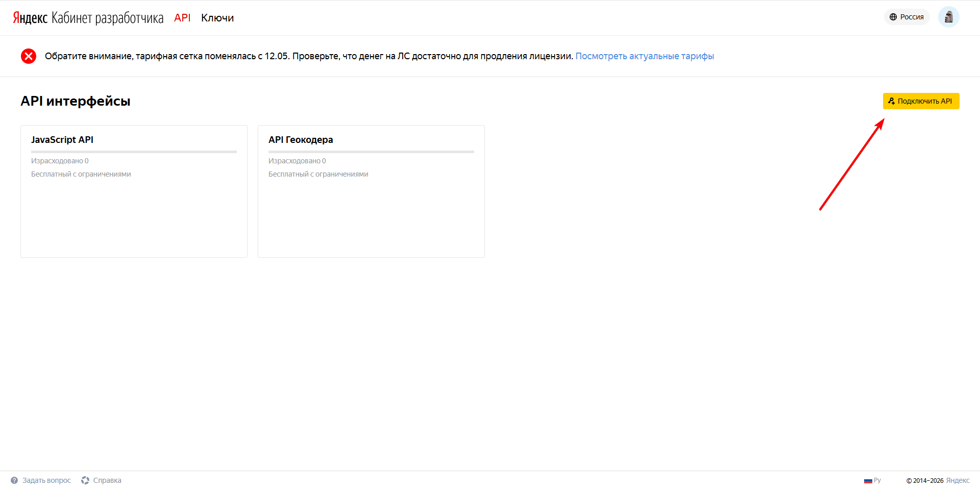Switch language via Ру link
Screen dimensions: 980x490
point(877,480)
